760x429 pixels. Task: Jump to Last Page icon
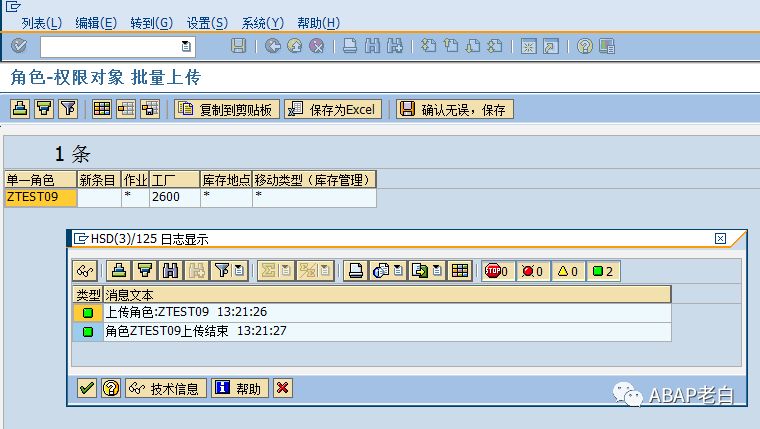(495, 46)
